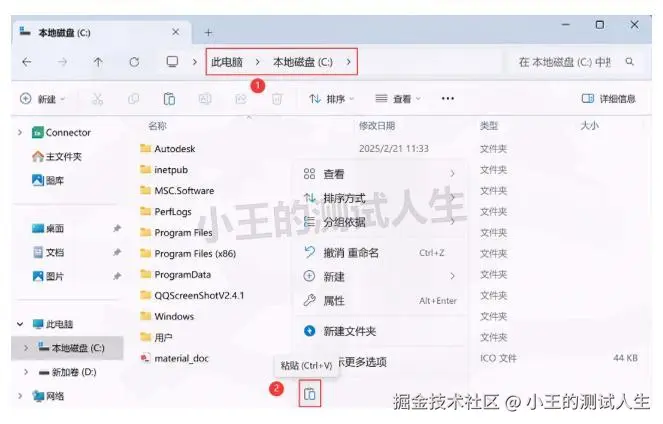Screen dimensions: 663x424
Task: Click the Cut scissors toolbar icon
Action: point(98,99)
